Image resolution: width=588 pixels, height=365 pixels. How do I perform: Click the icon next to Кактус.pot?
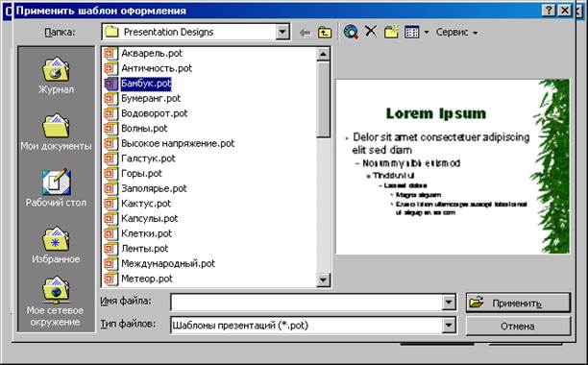click(x=110, y=203)
